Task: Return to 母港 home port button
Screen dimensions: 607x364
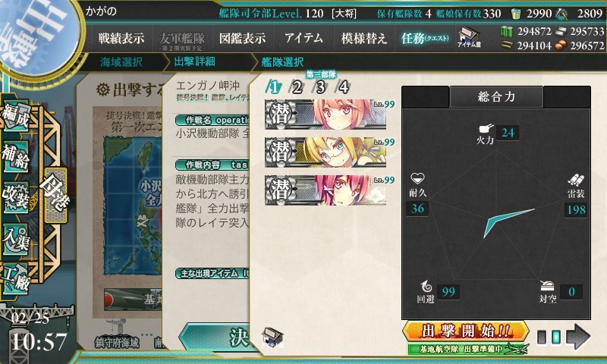Action: click(55, 196)
